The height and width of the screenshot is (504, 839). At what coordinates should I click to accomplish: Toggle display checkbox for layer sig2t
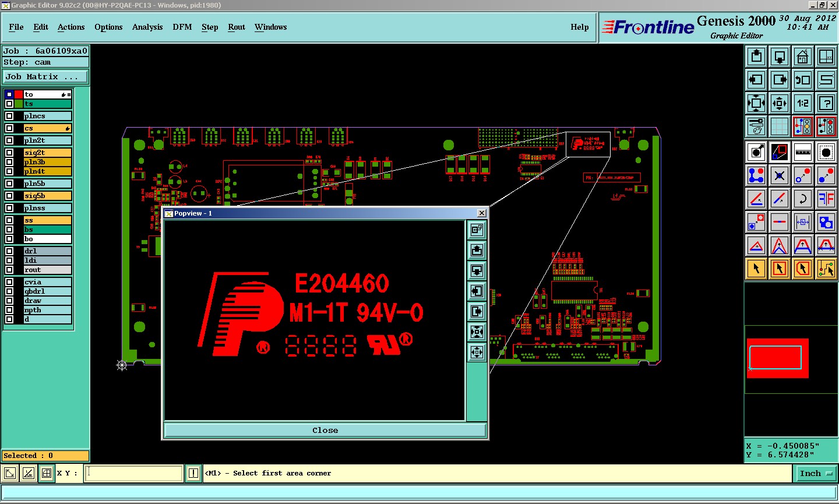pos(9,153)
